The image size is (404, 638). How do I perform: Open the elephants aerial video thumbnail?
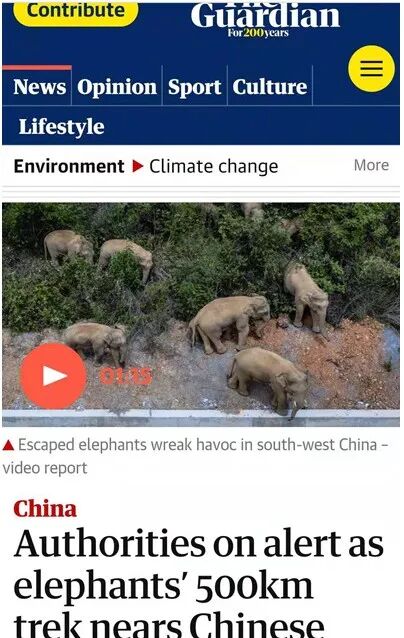(201, 315)
